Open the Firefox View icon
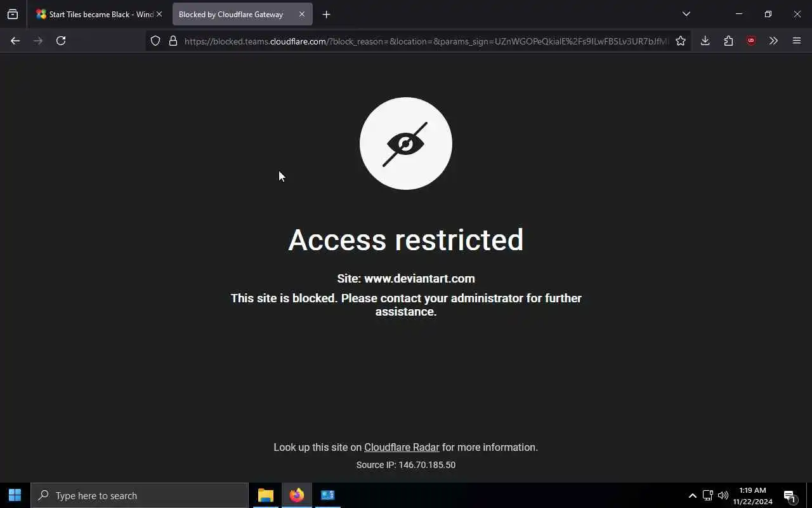This screenshot has height=508, width=812. click(x=13, y=14)
